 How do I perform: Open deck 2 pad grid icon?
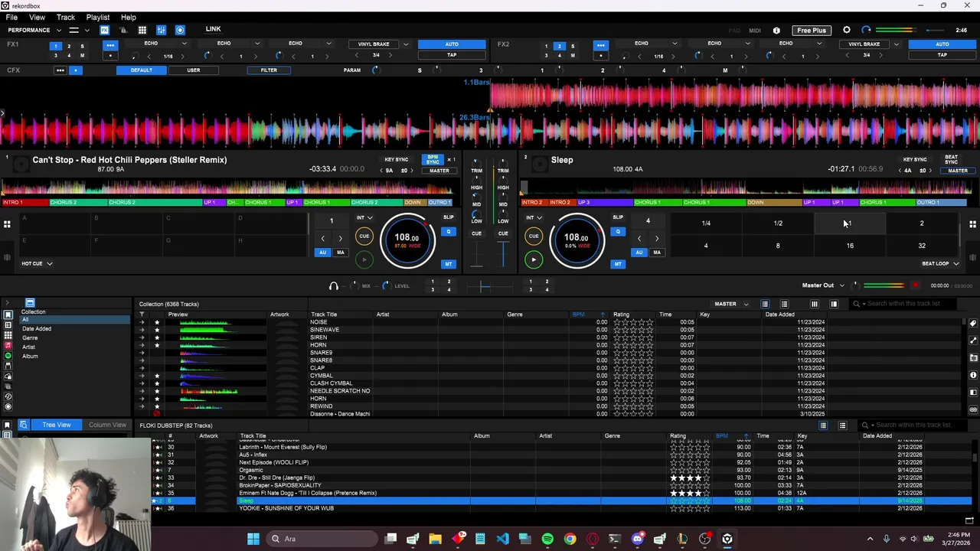972,223
